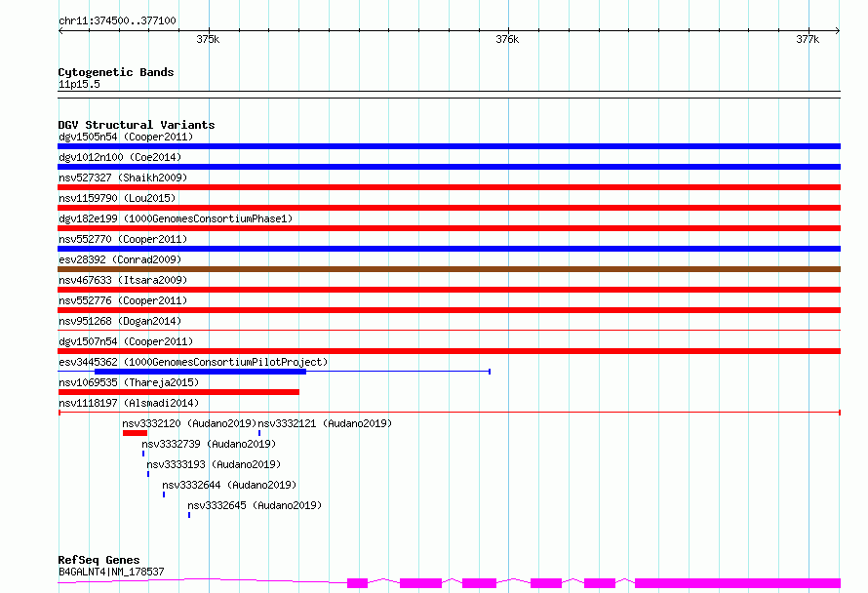Select nsv951268 (Dogan2014) label
Image resolution: width=868 pixels, height=593 pixels.
tap(120, 321)
